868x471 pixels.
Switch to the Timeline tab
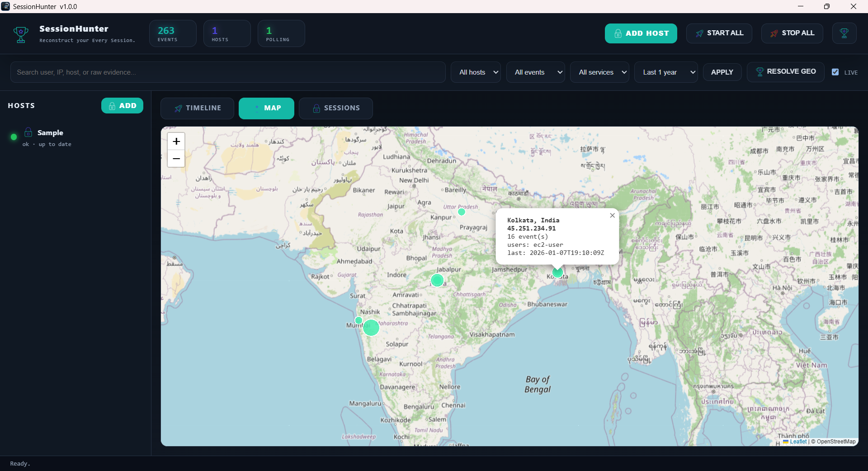[198, 108]
